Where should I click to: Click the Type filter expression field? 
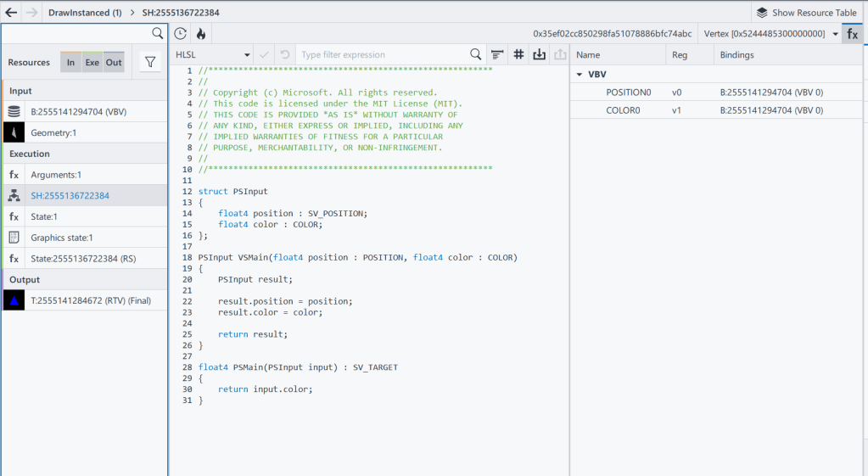pos(382,54)
